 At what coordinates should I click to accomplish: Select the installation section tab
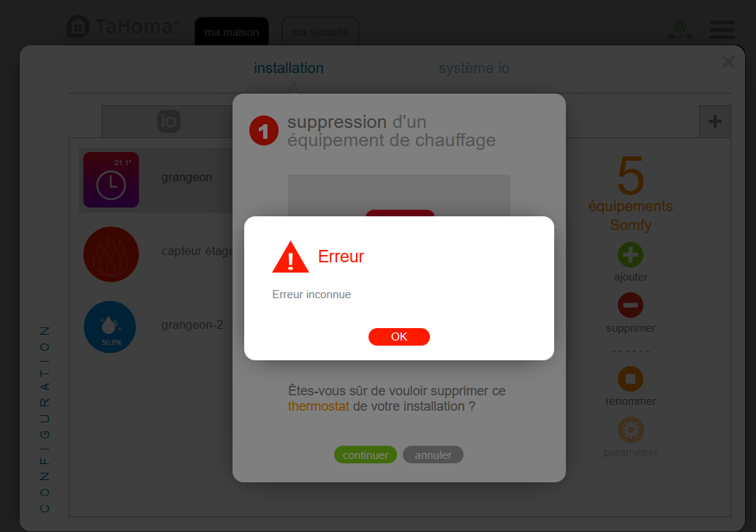pyautogui.click(x=289, y=68)
